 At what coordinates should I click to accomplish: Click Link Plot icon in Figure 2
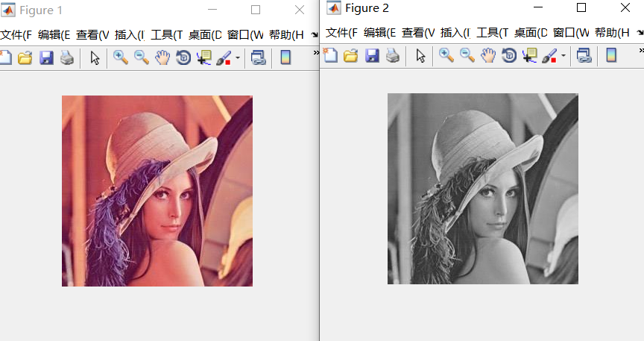584,55
